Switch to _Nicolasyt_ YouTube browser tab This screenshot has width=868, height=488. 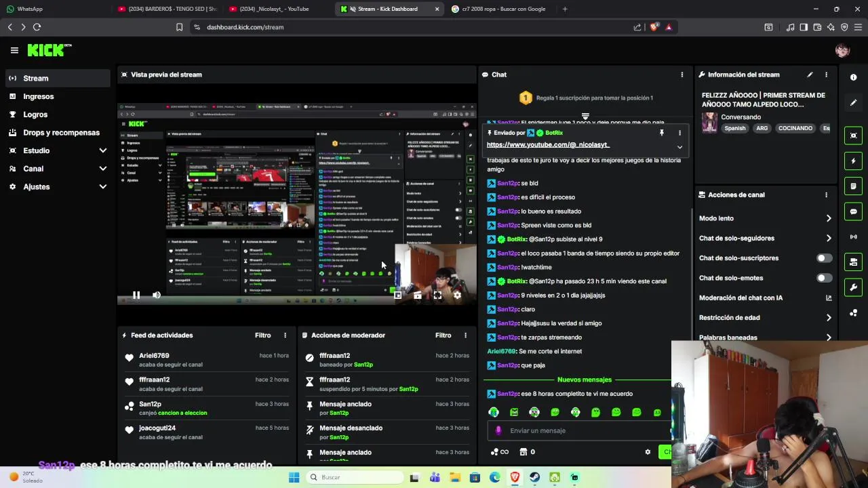click(x=277, y=9)
